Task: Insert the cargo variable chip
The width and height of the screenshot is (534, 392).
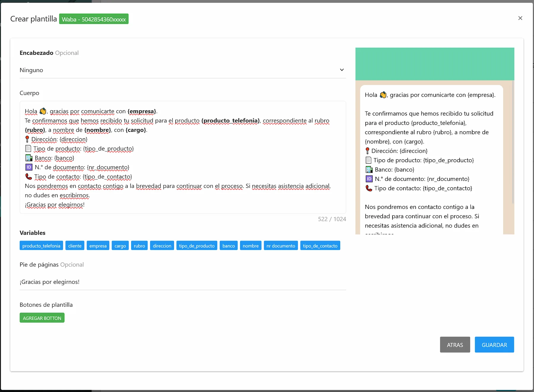Action: click(x=120, y=246)
